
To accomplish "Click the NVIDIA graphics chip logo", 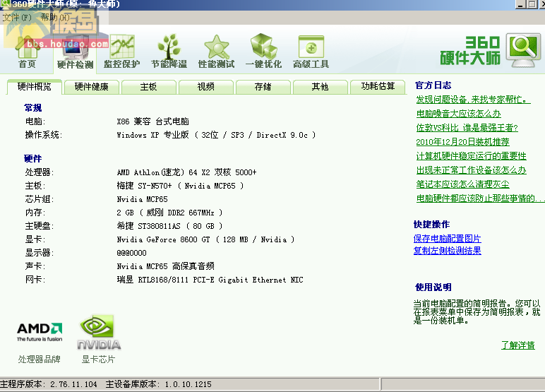I will point(99,332).
